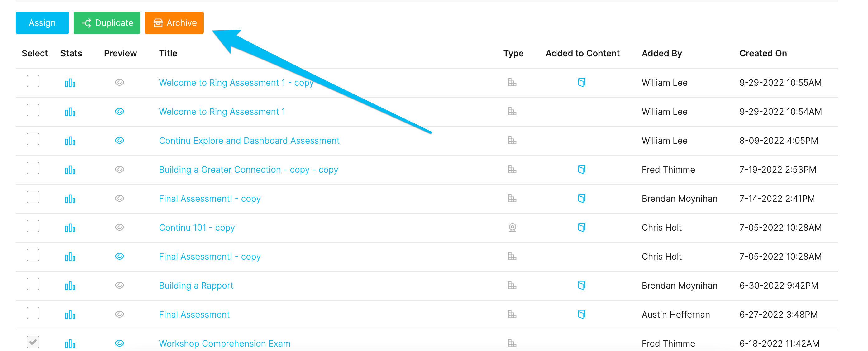This screenshot has height=351, width=868.
Task: Click the blue Assign button
Action: (x=42, y=22)
